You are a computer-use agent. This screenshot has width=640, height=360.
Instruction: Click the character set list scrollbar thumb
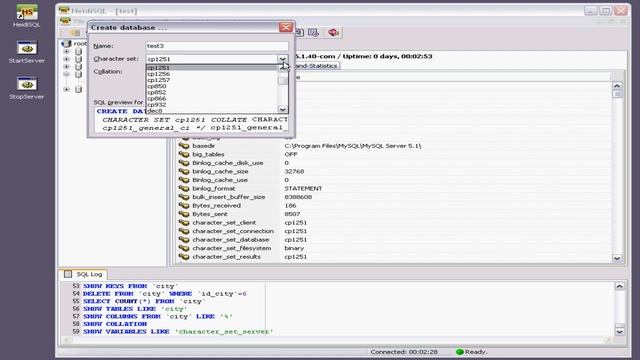(282, 81)
